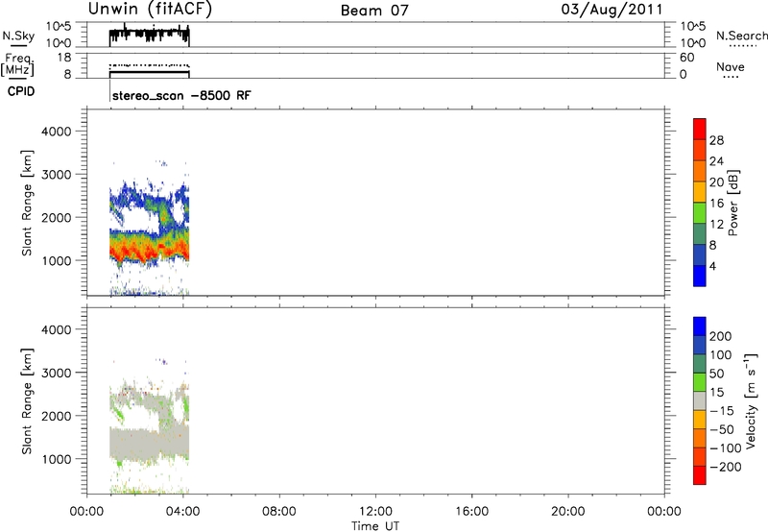Click the '28' tick on the Power colorbar
768x532 pixels.
pos(716,140)
